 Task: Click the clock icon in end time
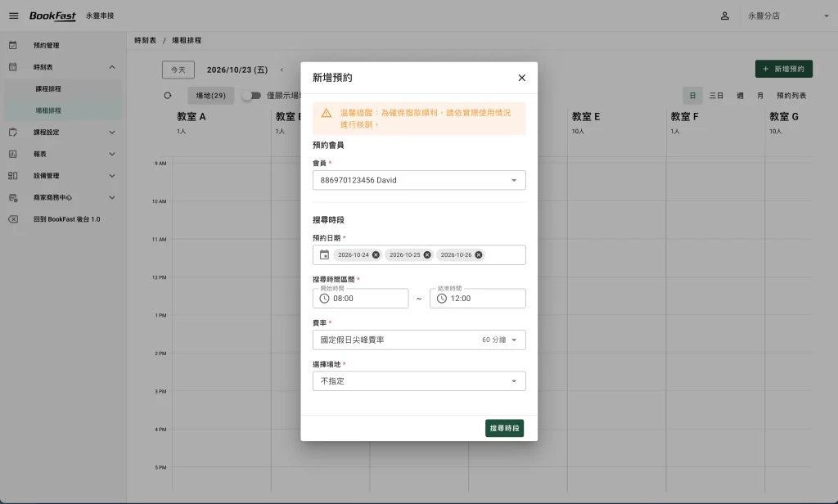pyautogui.click(x=441, y=299)
